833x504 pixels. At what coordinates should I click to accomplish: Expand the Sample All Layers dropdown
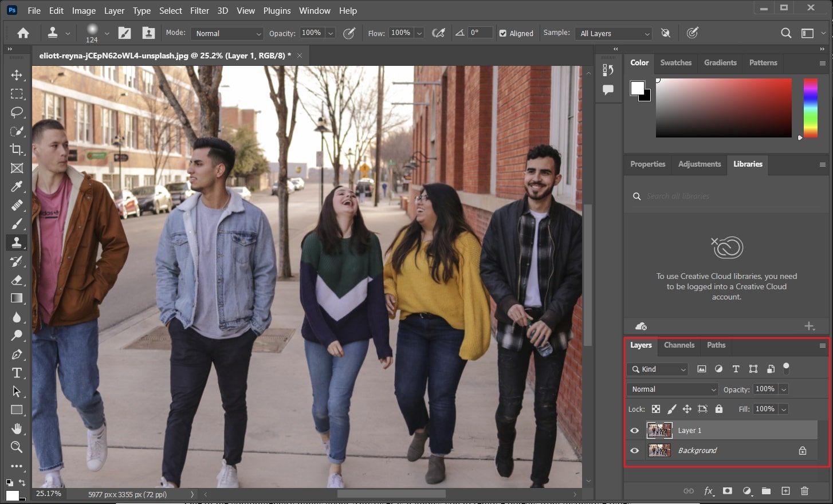(613, 33)
